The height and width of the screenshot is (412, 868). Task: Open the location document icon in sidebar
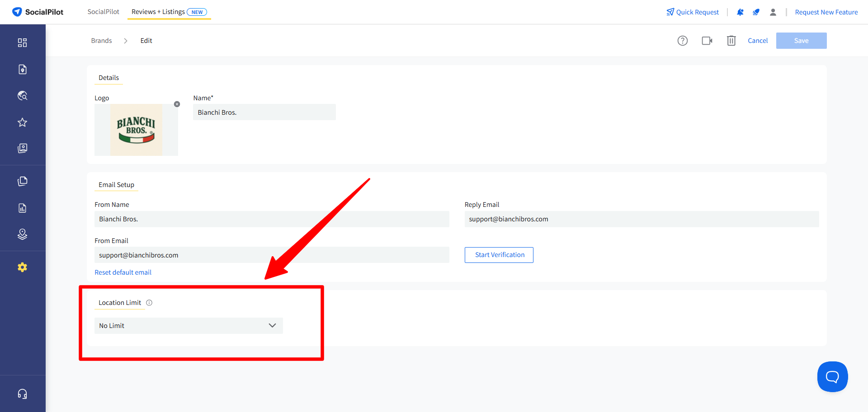[x=22, y=69]
